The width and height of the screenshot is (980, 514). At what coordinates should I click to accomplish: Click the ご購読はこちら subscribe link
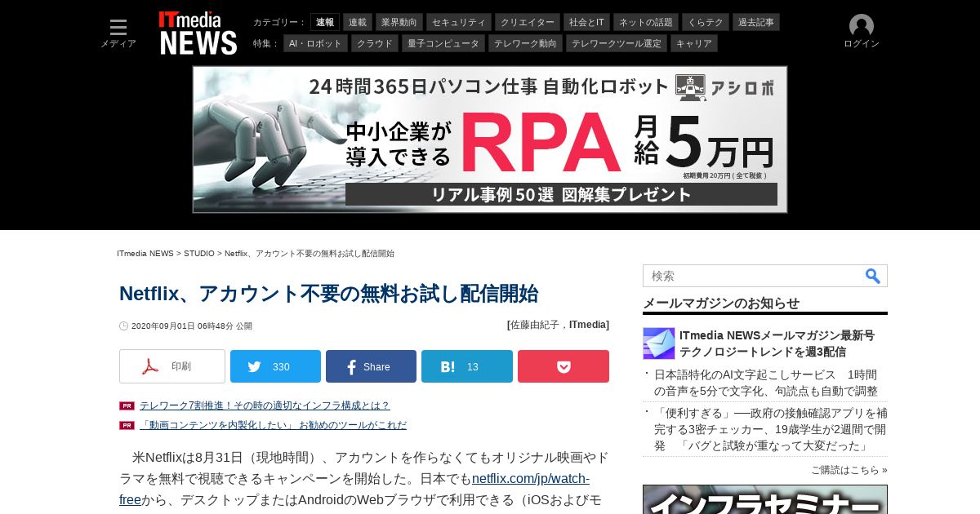click(x=849, y=470)
